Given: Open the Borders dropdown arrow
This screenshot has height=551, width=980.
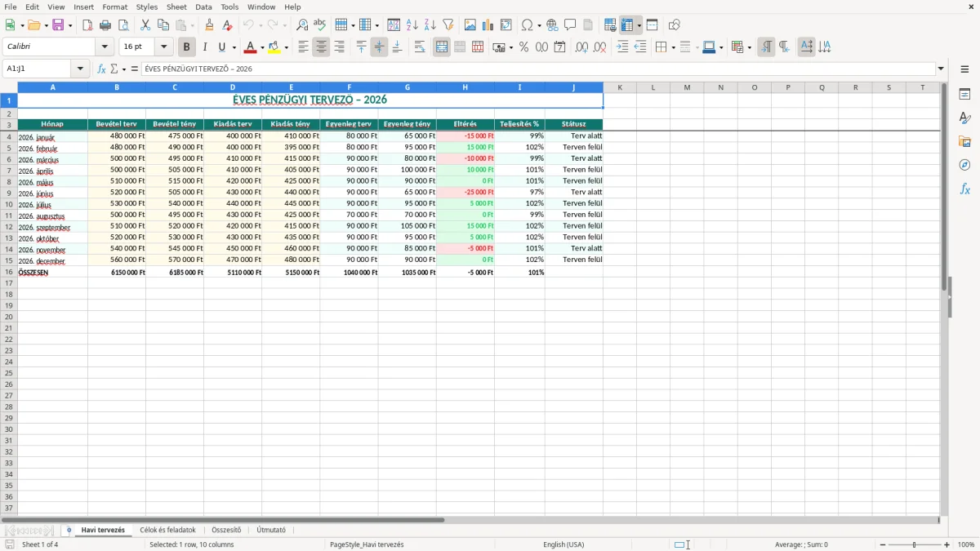Looking at the screenshot, I should 673,47.
